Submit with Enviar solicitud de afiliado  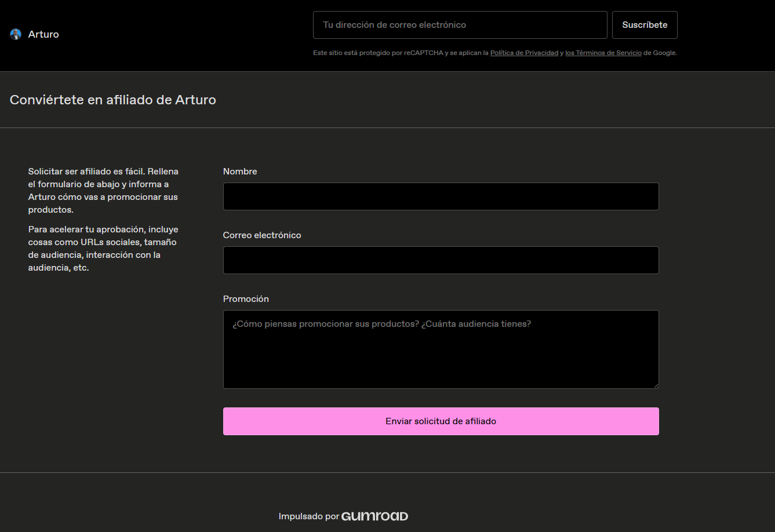[441, 421]
